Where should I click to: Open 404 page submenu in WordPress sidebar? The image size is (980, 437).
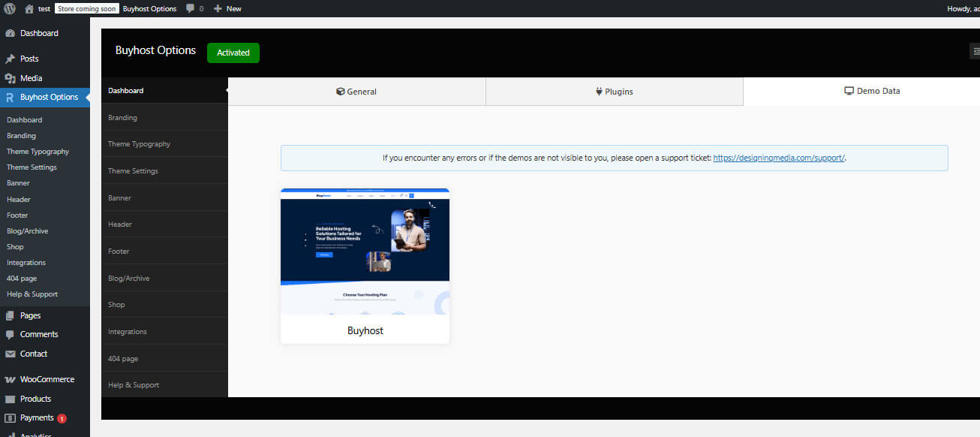pyautogui.click(x=22, y=279)
